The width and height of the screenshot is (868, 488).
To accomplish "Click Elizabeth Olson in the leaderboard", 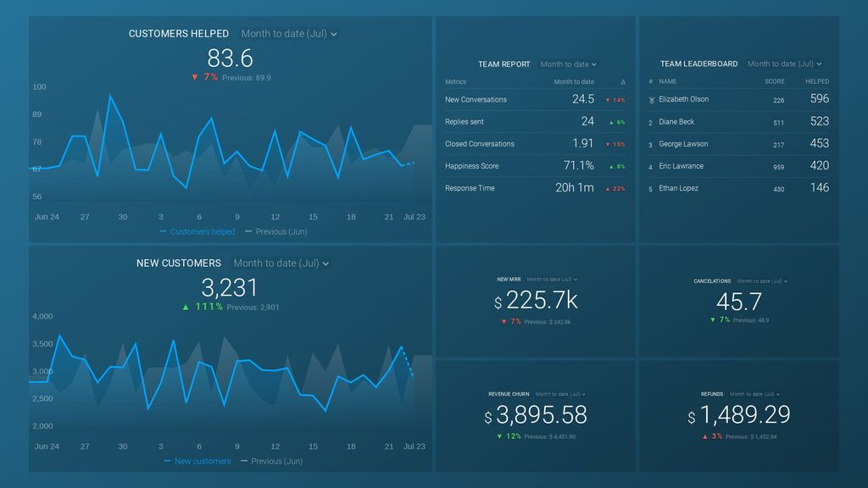I will pos(684,99).
